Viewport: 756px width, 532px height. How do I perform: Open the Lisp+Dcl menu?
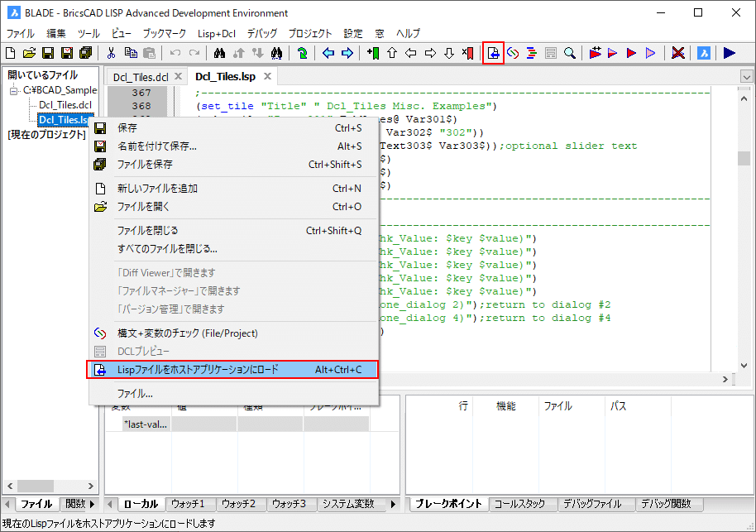click(217, 33)
